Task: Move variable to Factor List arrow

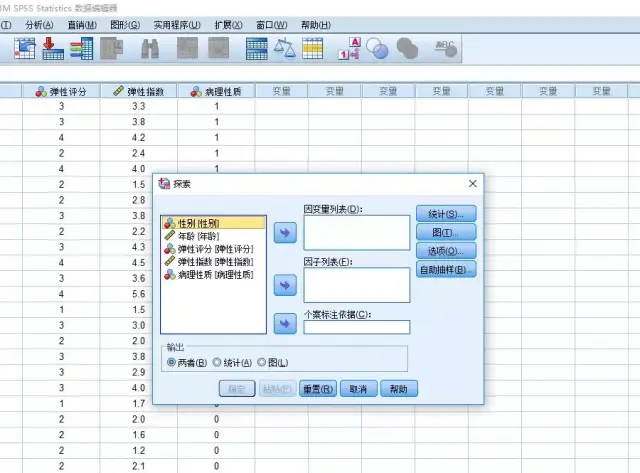Action: point(285,285)
